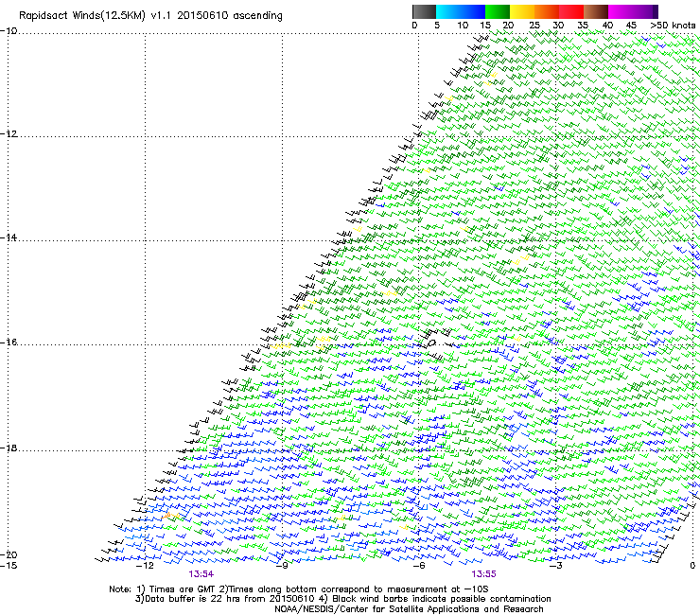Click the purple time label 13:55
The image size is (700, 615).
point(483,574)
